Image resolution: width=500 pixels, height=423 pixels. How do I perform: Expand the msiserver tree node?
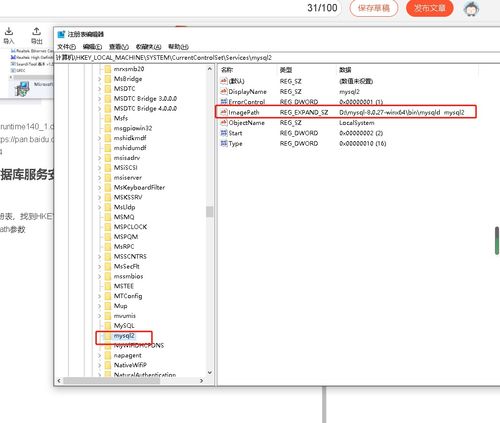[99, 178]
